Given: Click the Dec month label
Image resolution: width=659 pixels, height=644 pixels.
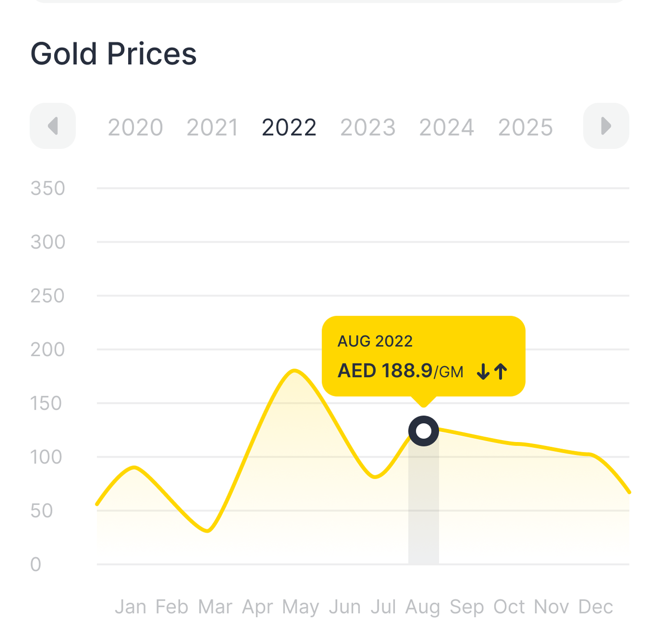Looking at the screenshot, I should (596, 607).
